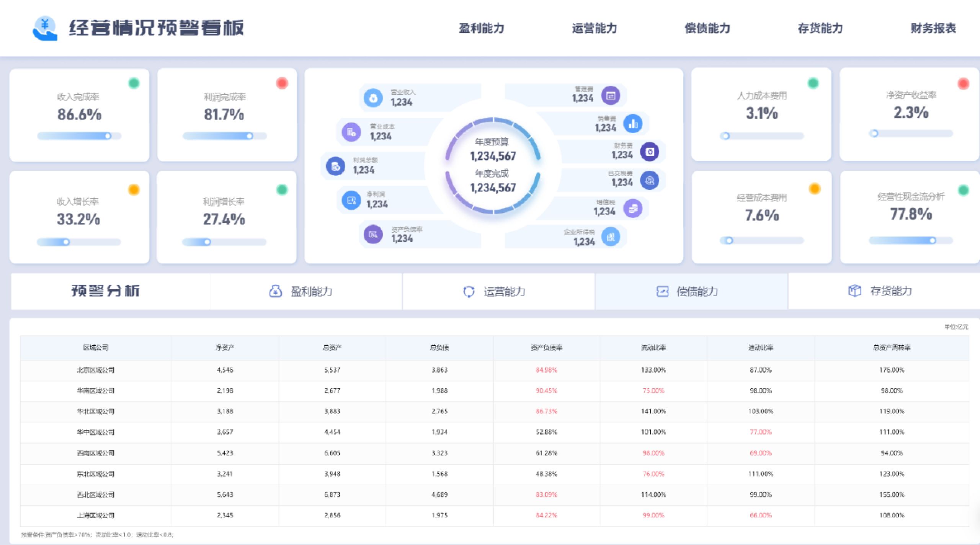Click the 北京区域公司 table row name
This screenshot has height=545, width=980.
(96, 370)
